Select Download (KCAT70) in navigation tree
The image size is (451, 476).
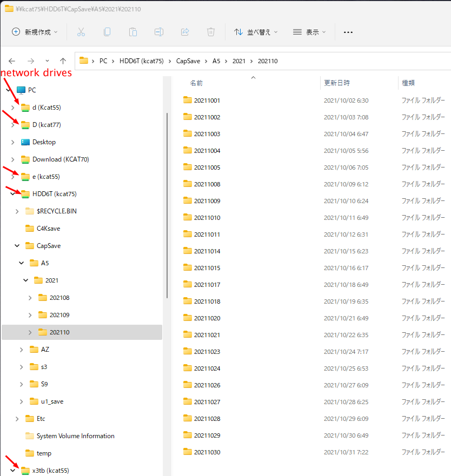pyautogui.click(x=61, y=159)
